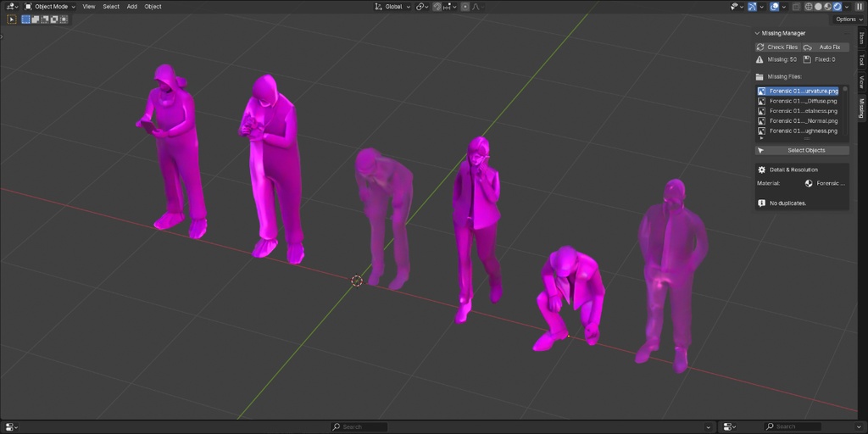The image size is (868, 434).
Task: Click the Forensic material sphere icon
Action: pyautogui.click(x=808, y=183)
